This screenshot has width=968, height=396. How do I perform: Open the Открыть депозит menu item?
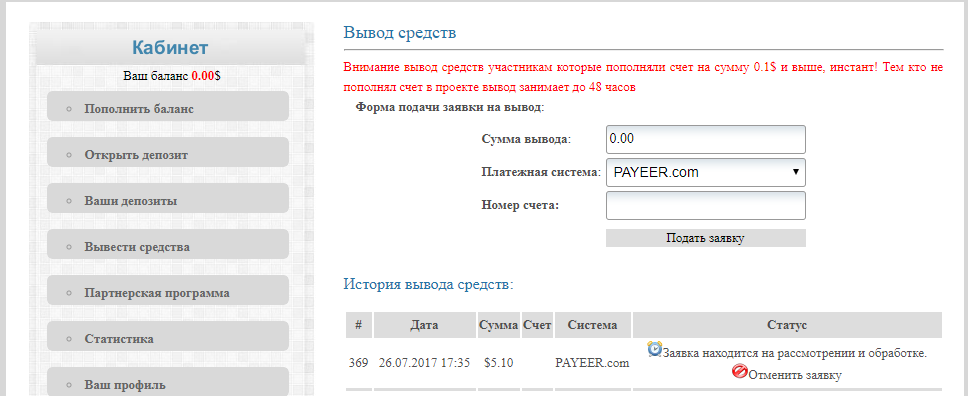tap(168, 152)
